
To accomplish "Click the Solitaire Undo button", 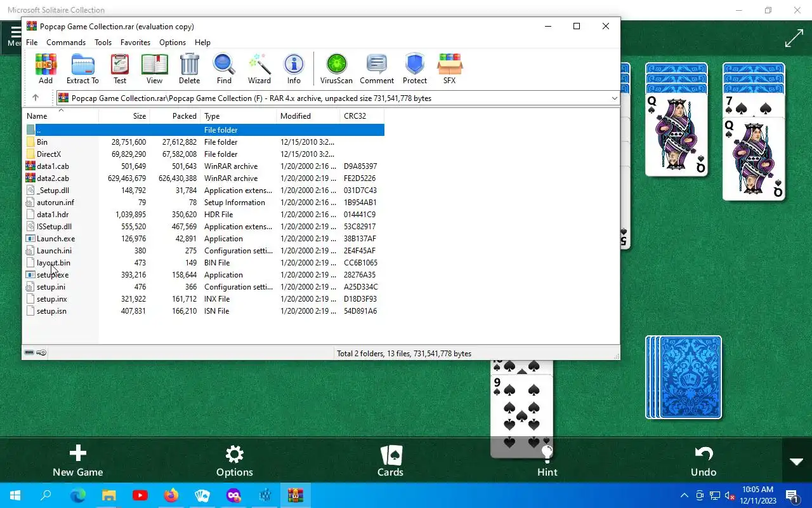I will point(704,461).
